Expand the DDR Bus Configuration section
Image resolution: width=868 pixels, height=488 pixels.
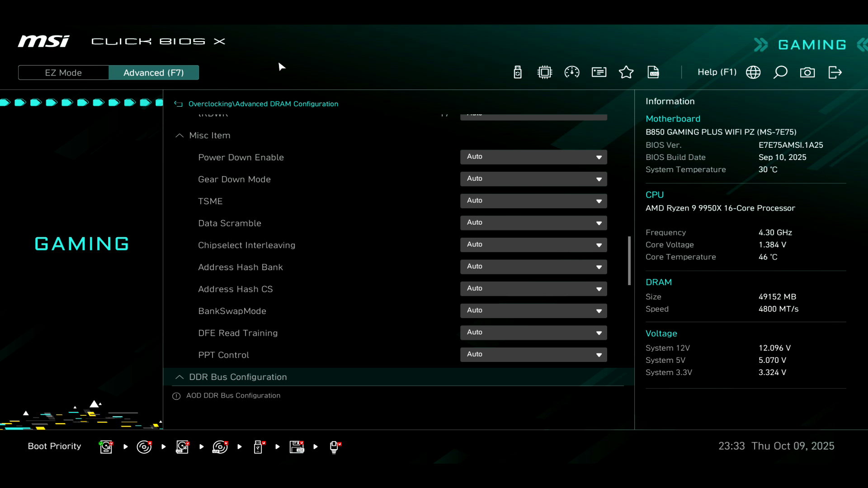[x=238, y=377]
